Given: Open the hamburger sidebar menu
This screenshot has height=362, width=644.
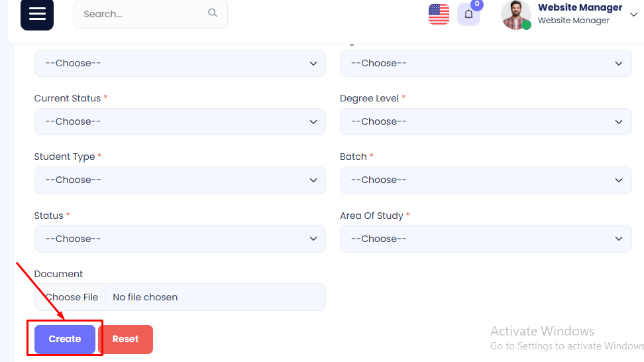Looking at the screenshot, I should point(37,14).
